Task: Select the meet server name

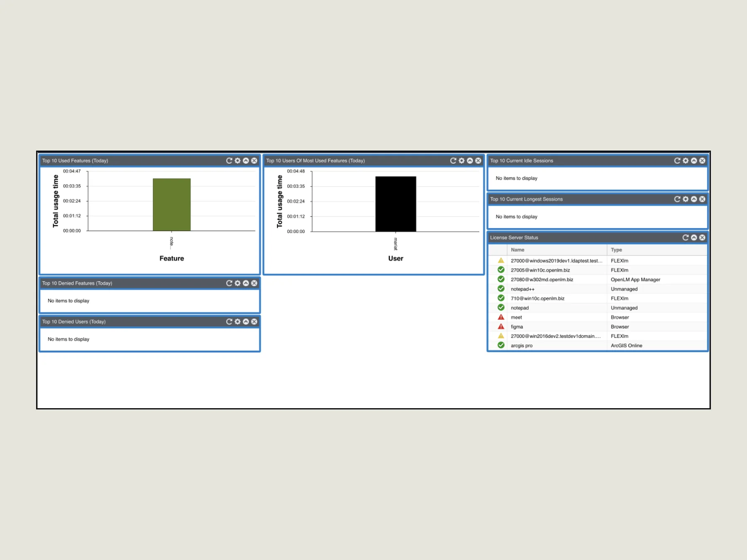Action: (516, 317)
